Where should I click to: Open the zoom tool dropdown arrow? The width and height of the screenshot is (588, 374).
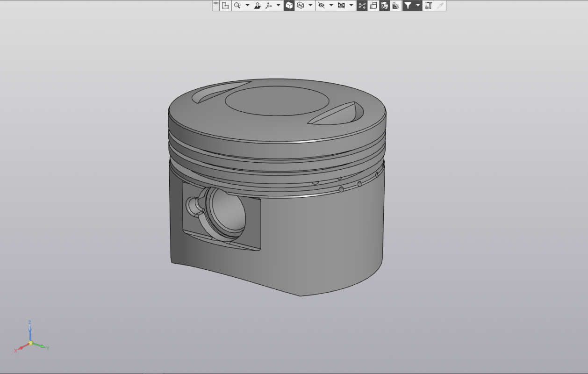pyautogui.click(x=247, y=6)
